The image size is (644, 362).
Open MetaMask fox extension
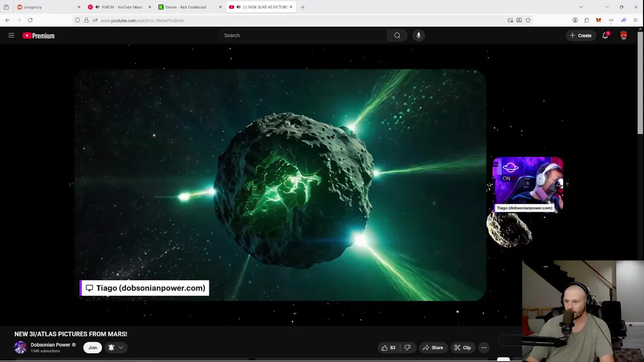[598, 20]
